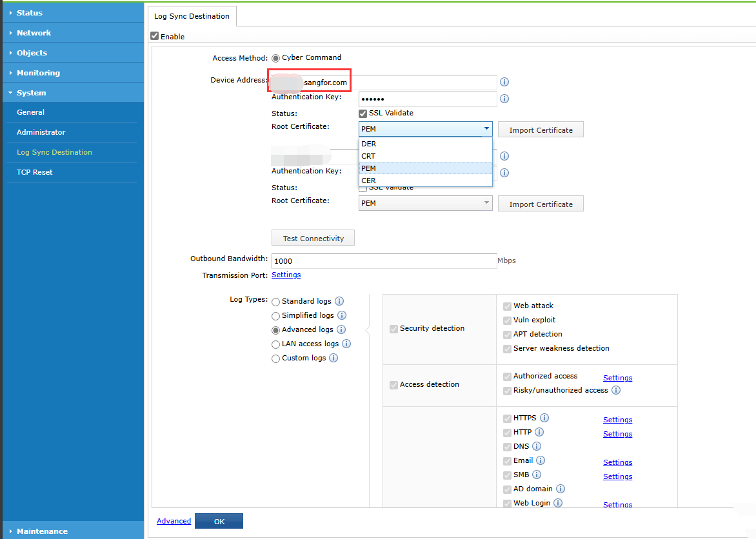The height and width of the screenshot is (539, 756).
Task: Click the Outbound Bandwidth input field
Action: click(x=384, y=261)
